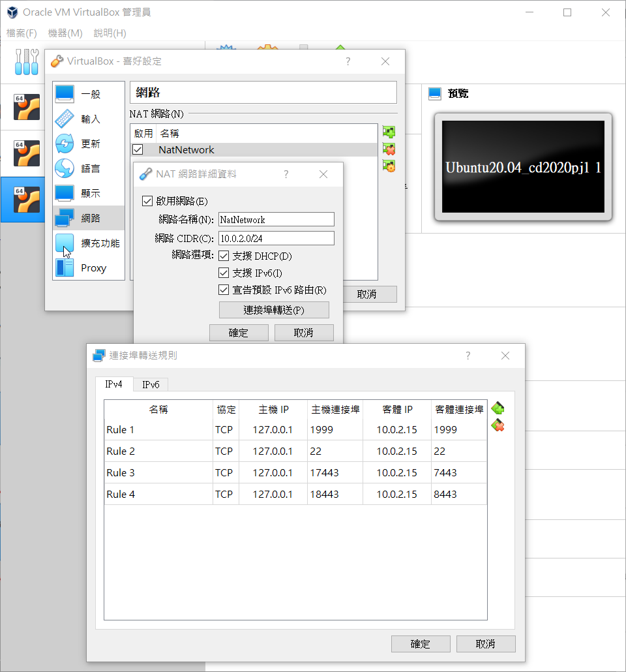Viewport: 626px width, 672px height.
Task: Open the 機器(M) menu
Action: tap(65, 33)
